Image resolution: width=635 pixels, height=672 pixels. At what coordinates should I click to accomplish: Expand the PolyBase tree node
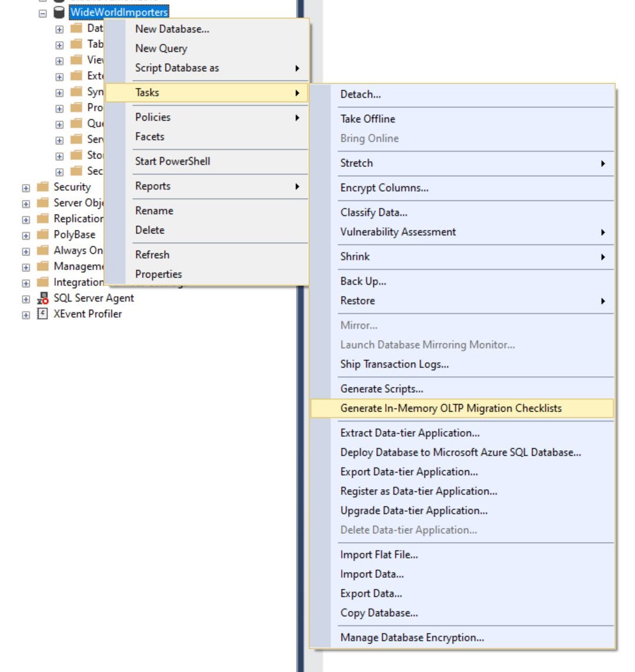click(x=26, y=236)
